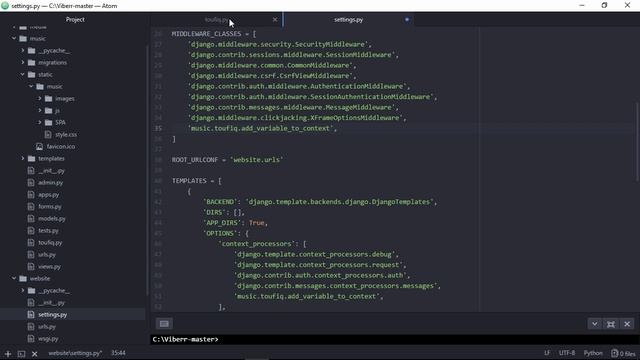Open apps.py in the tree

(x=49, y=195)
